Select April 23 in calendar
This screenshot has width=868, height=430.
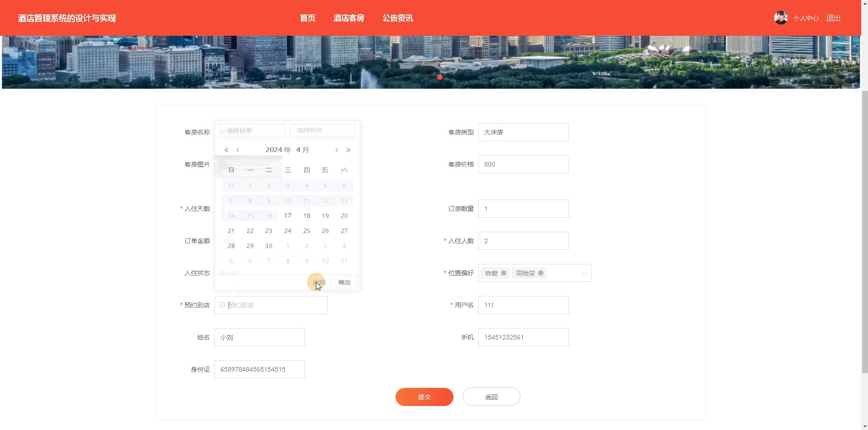coord(269,231)
